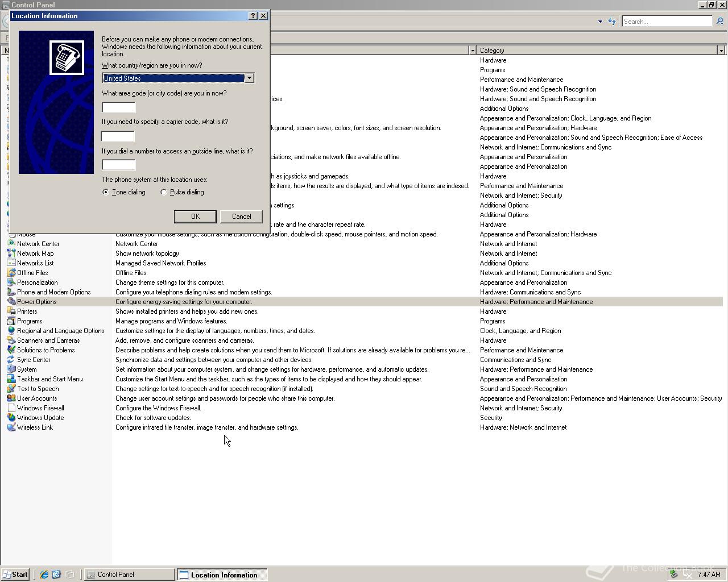Click 'Sound and Speech Recognition' category of Text to Speech

[x=523, y=389]
